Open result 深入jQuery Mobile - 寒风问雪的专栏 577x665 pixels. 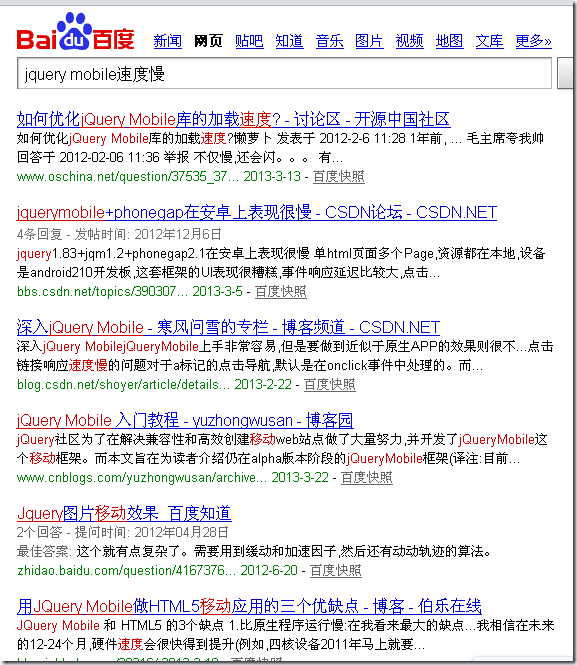[x=228, y=327]
